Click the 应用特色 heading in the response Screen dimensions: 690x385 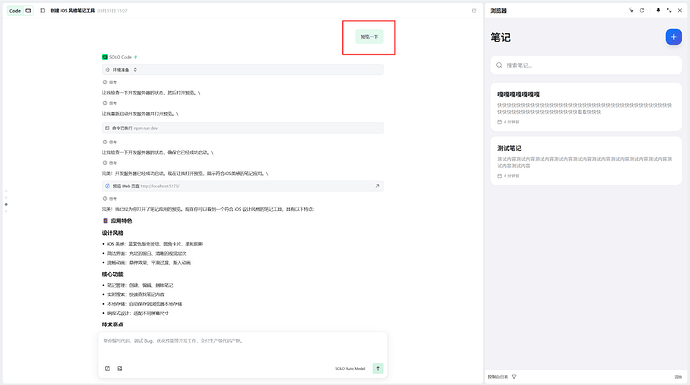121,220
